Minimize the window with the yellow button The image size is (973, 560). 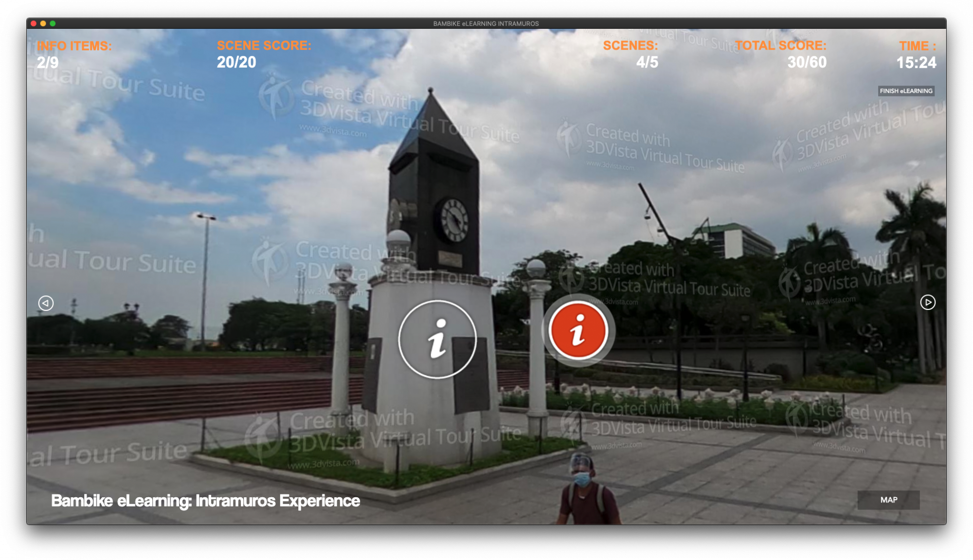[x=43, y=23]
